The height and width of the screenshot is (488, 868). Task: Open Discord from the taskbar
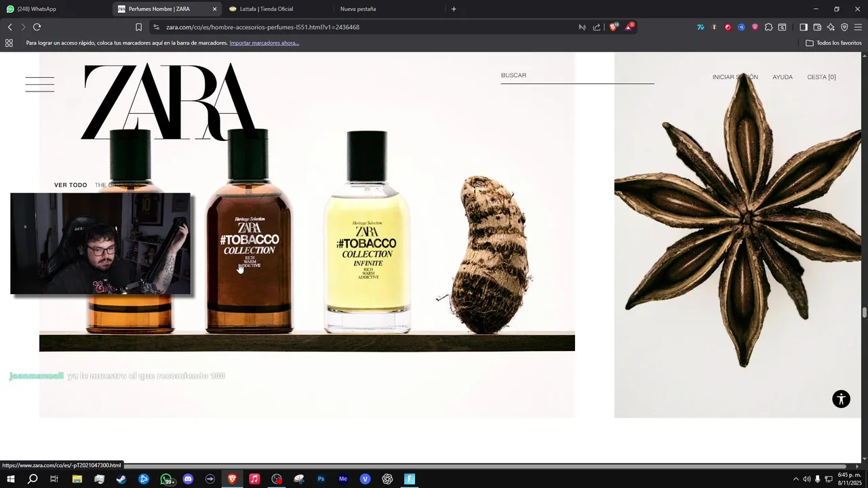coord(188,479)
